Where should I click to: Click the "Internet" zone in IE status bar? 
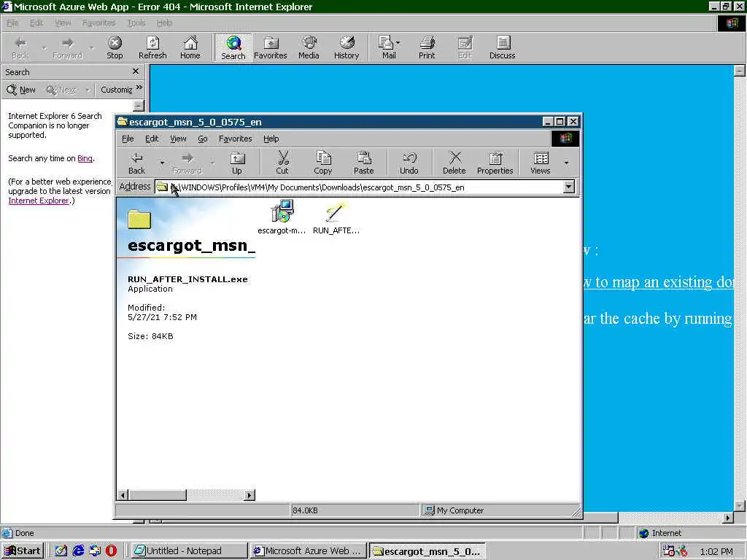coord(660,533)
